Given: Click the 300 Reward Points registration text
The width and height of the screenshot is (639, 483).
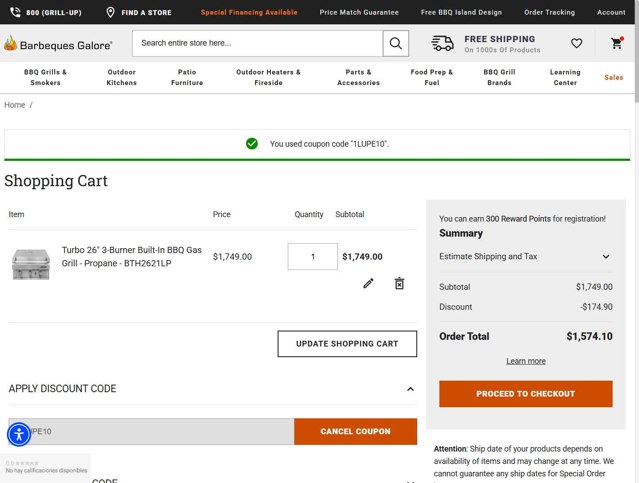Looking at the screenshot, I should (522, 218).
